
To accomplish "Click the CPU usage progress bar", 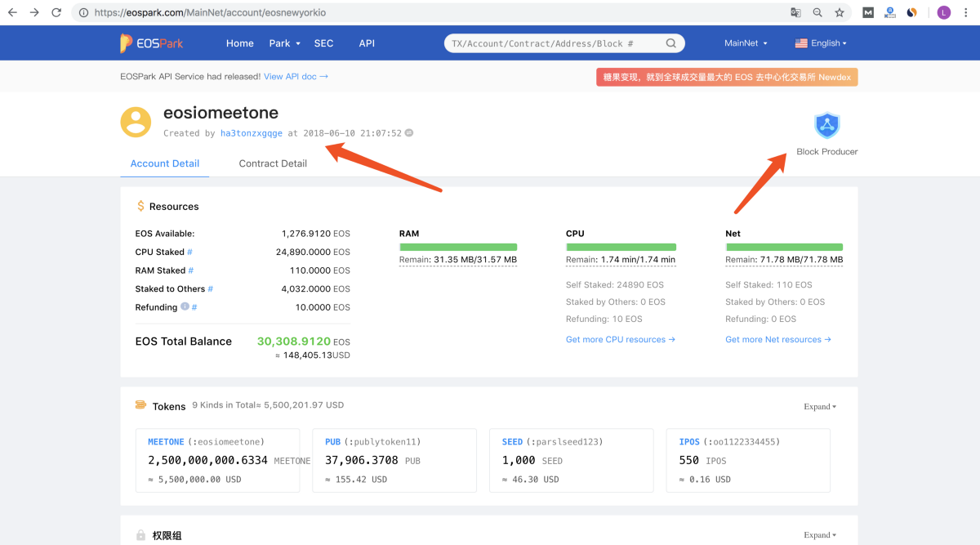I will click(621, 247).
